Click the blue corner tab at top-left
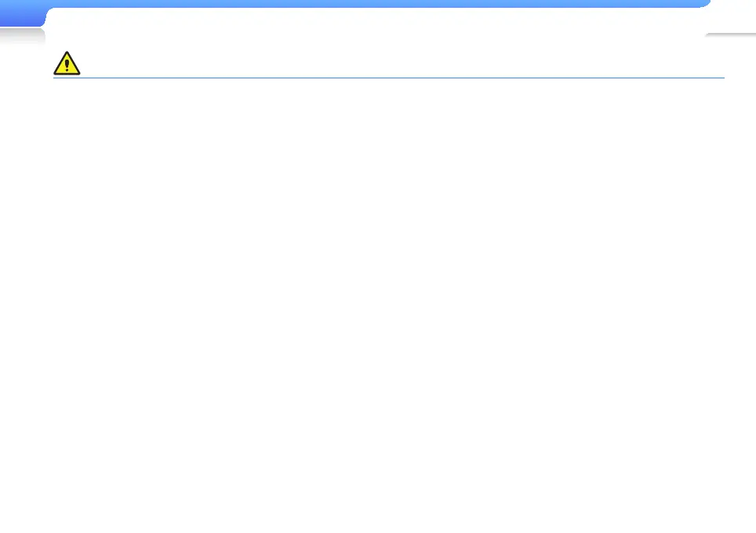756x533 pixels. [22, 13]
